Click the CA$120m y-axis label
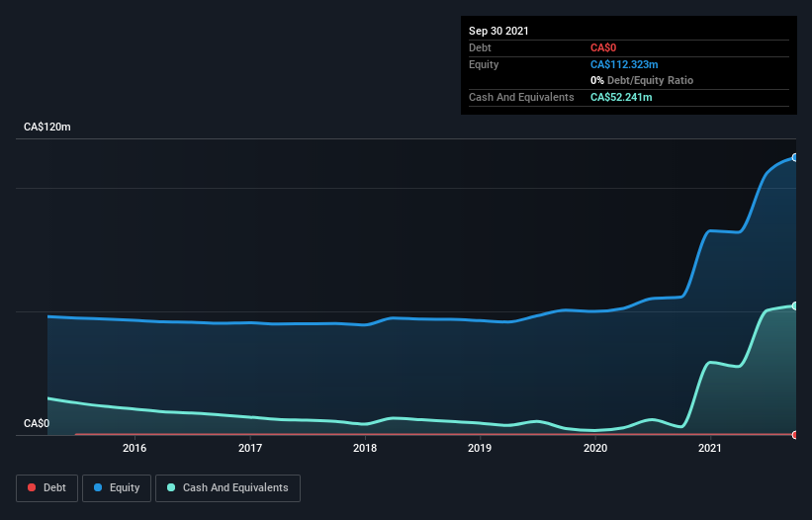Image resolution: width=812 pixels, height=520 pixels. click(x=47, y=127)
